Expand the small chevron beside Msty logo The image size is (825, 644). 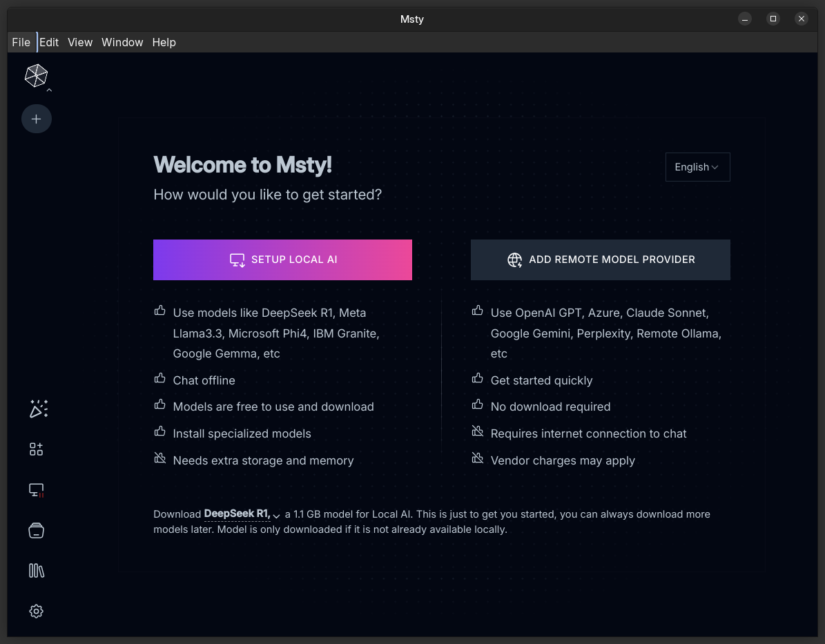[x=49, y=90]
